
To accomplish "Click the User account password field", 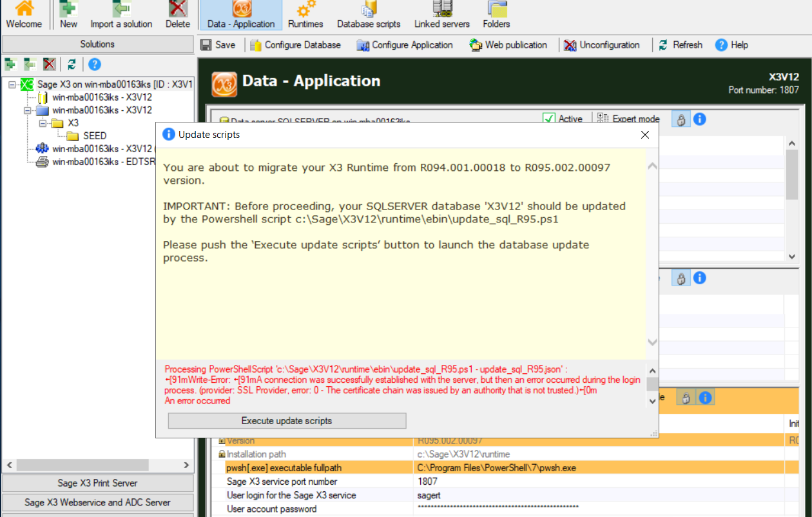I will (599, 509).
